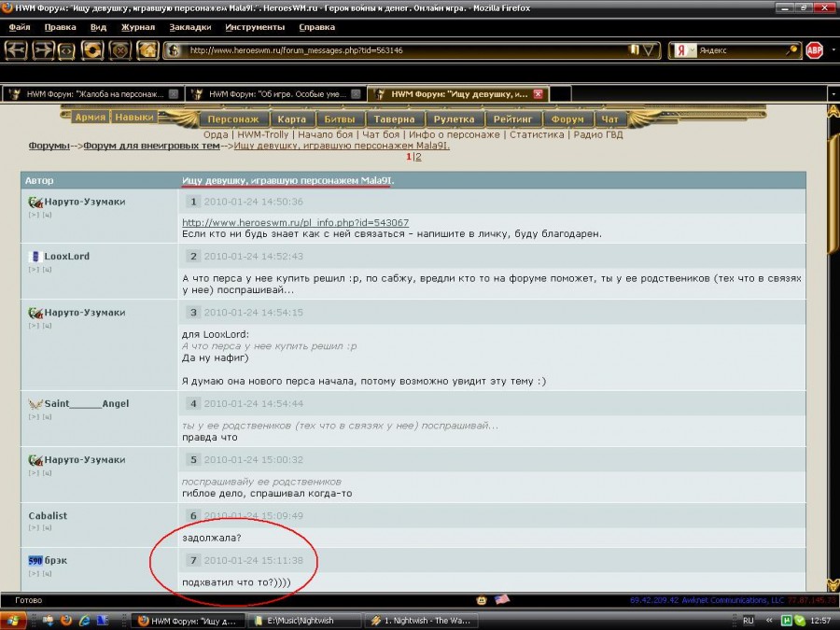The width and height of the screenshot is (840, 630).
Task: Reload the page using the toolbar icon
Action: [x=92, y=50]
